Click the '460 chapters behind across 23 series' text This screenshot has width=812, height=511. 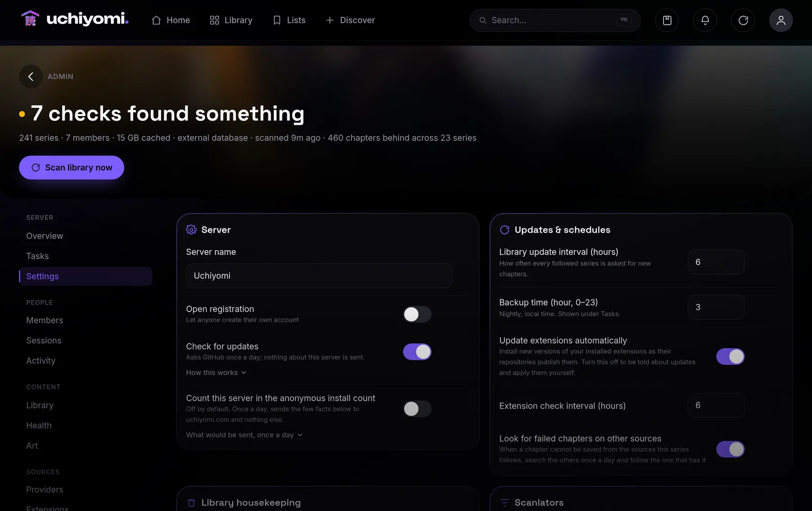coord(402,138)
